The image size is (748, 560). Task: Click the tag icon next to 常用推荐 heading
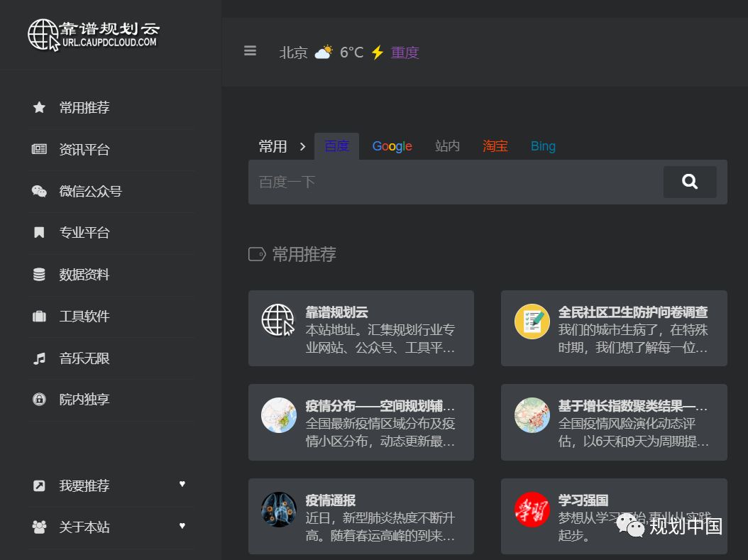click(x=257, y=254)
